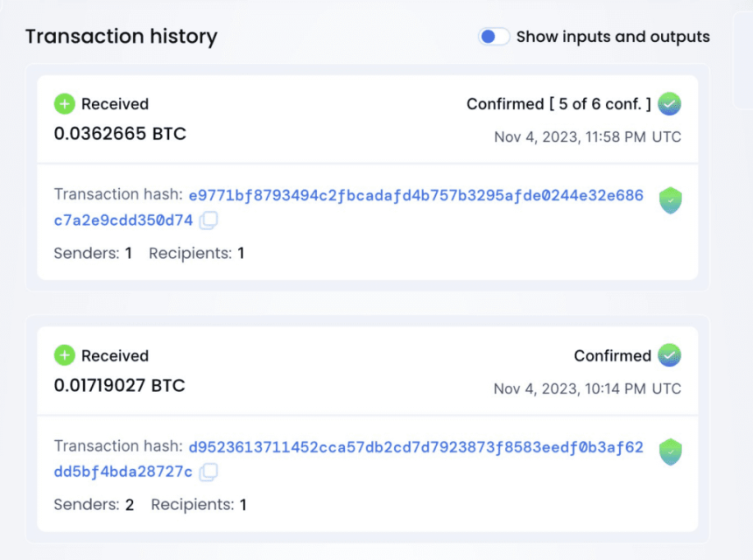Toggle the Show inputs and outputs switch
Screen dimensions: 753x560
coord(494,37)
